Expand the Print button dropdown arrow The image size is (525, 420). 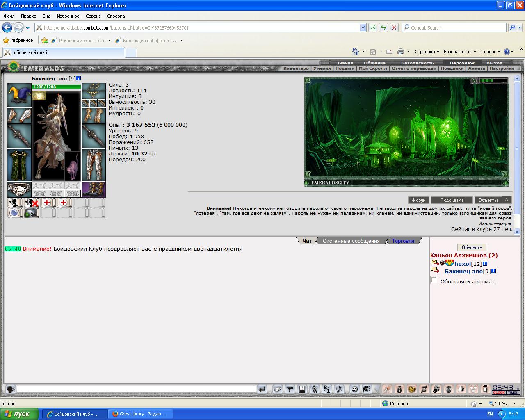coord(408,52)
